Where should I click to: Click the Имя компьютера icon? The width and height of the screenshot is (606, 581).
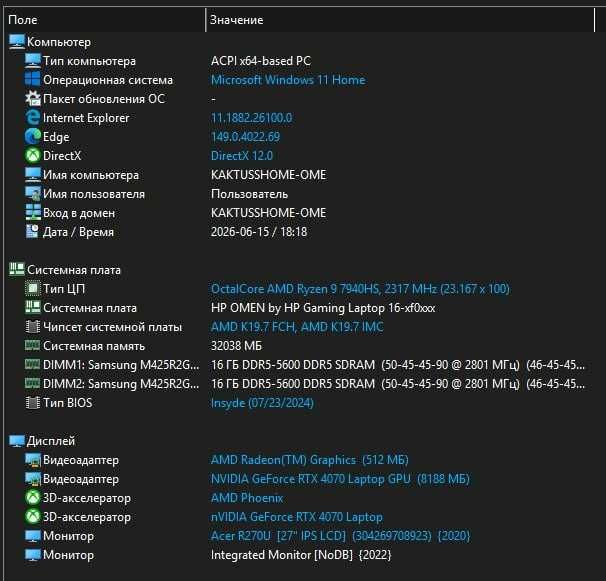pos(33,174)
